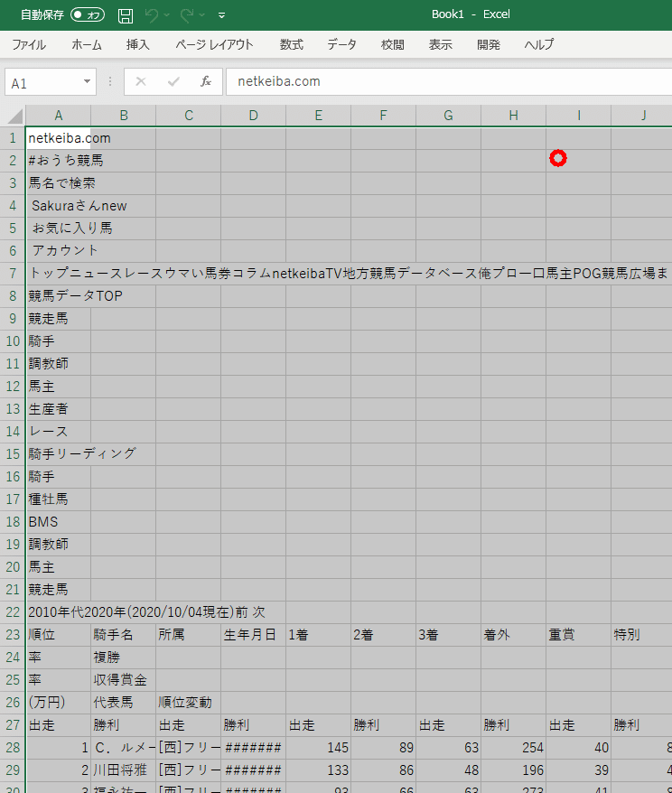
Task: Click cell with 2010年代2020年 date text
Action: pyautogui.click(x=59, y=612)
